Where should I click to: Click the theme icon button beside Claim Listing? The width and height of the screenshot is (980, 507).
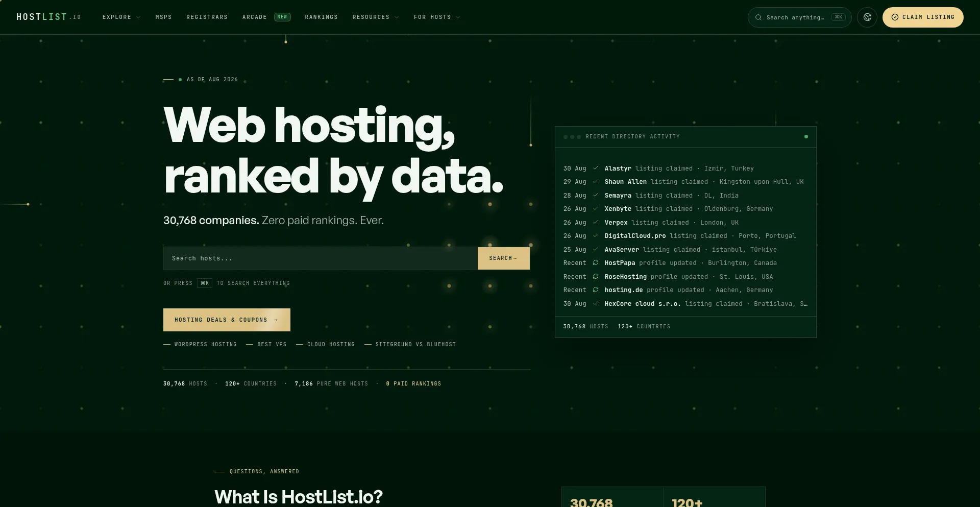pos(867,17)
